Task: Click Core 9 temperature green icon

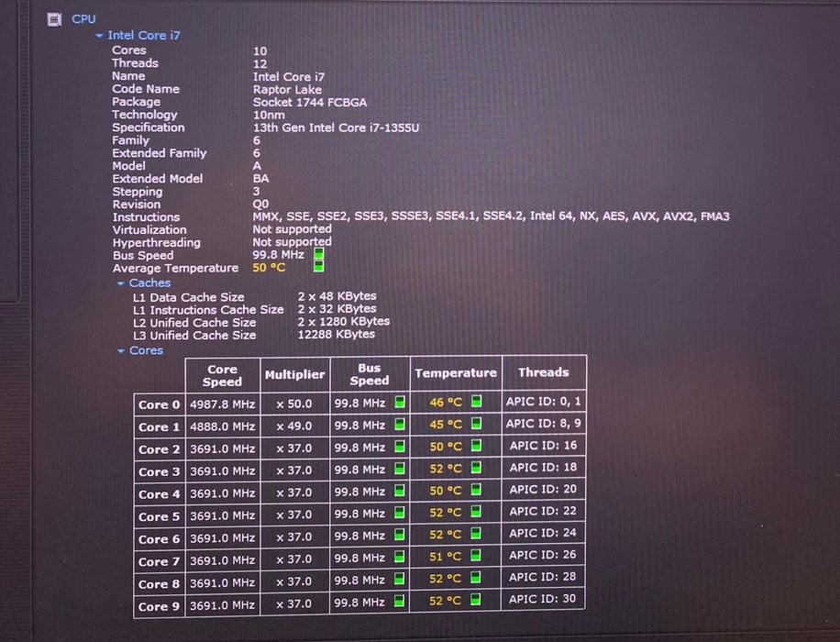Action: click(x=476, y=599)
